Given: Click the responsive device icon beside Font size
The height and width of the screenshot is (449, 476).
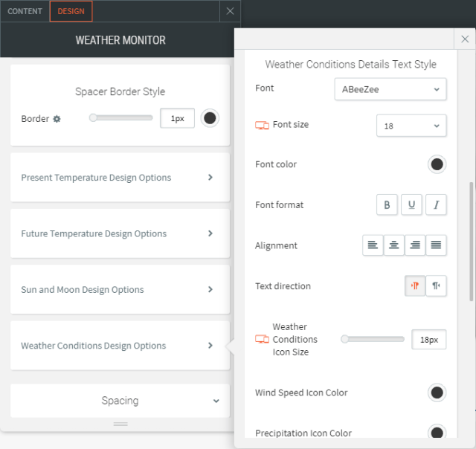Looking at the screenshot, I should pyautogui.click(x=262, y=126).
